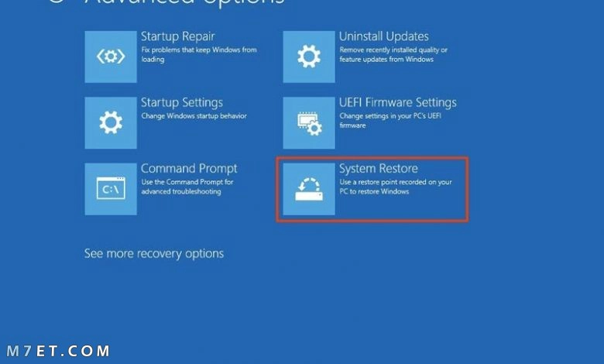
Task: Click the System Restore drive-arrow icon
Action: point(309,189)
